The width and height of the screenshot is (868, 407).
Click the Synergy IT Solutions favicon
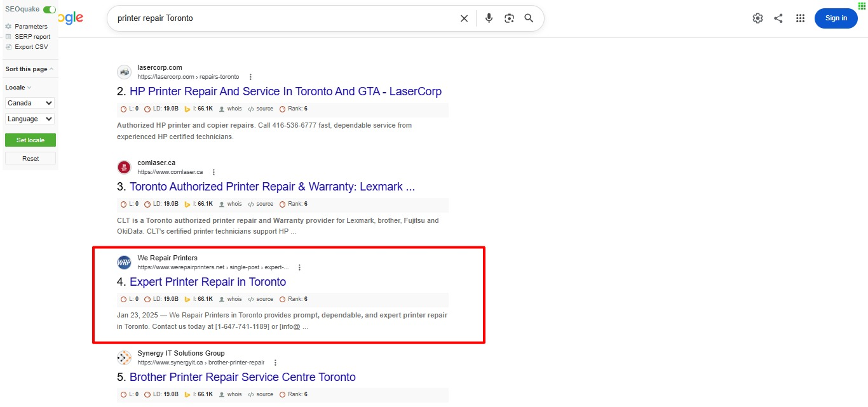tap(124, 357)
